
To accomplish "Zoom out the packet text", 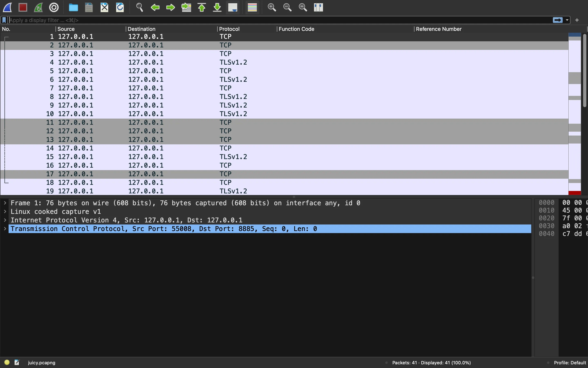I will [287, 7].
